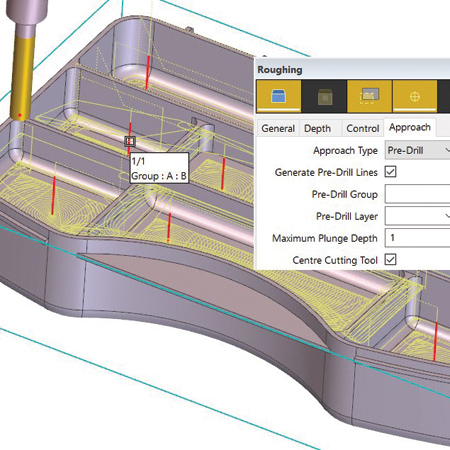Viewport: 450px width, 450px height.
Task: Select the Approach tab
Action: click(x=410, y=127)
